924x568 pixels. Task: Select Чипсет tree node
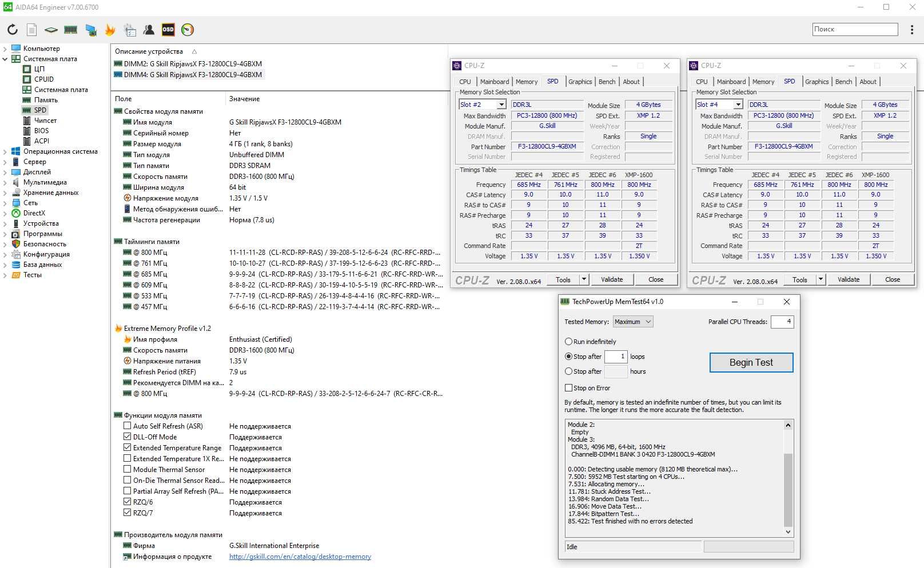(x=45, y=121)
